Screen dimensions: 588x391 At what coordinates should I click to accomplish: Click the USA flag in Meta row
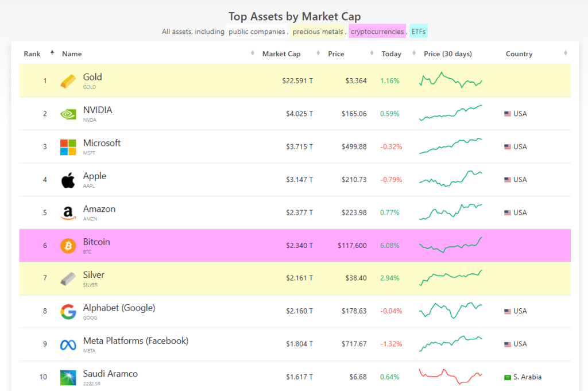pyautogui.click(x=508, y=344)
